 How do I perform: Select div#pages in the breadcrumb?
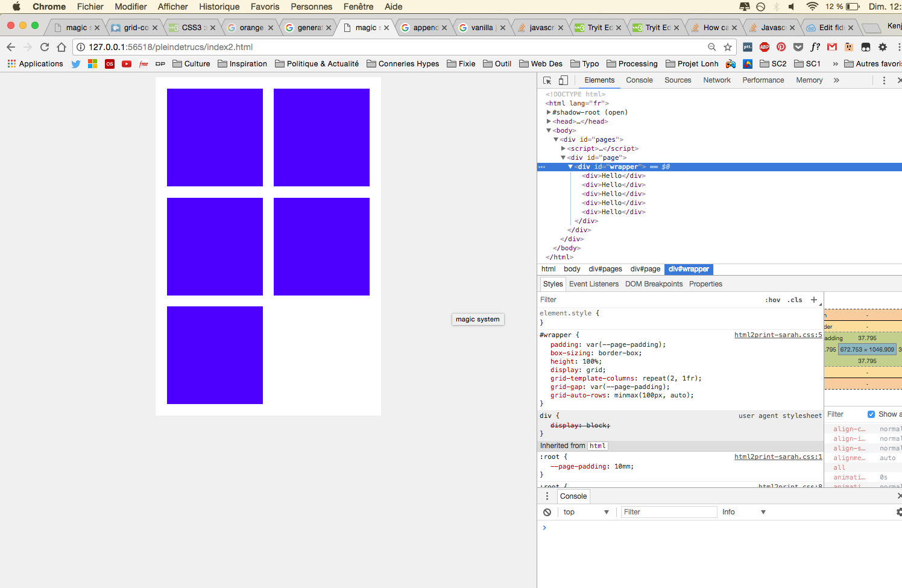click(605, 270)
